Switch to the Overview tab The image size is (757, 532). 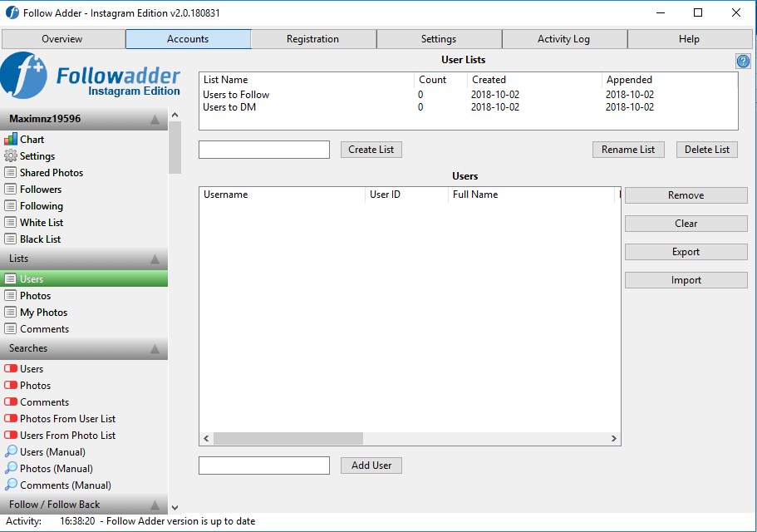pyautogui.click(x=63, y=39)
